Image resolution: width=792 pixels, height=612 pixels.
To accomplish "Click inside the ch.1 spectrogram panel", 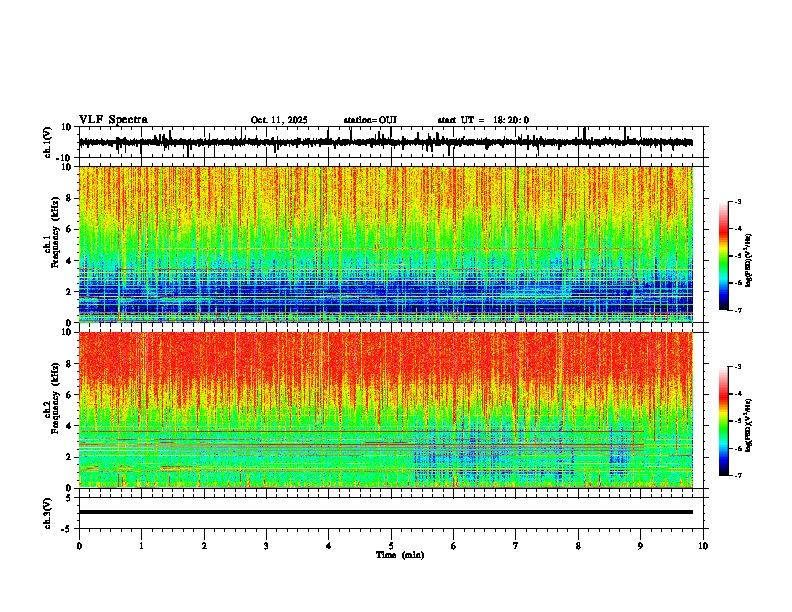I will click(x=385, y=244).
